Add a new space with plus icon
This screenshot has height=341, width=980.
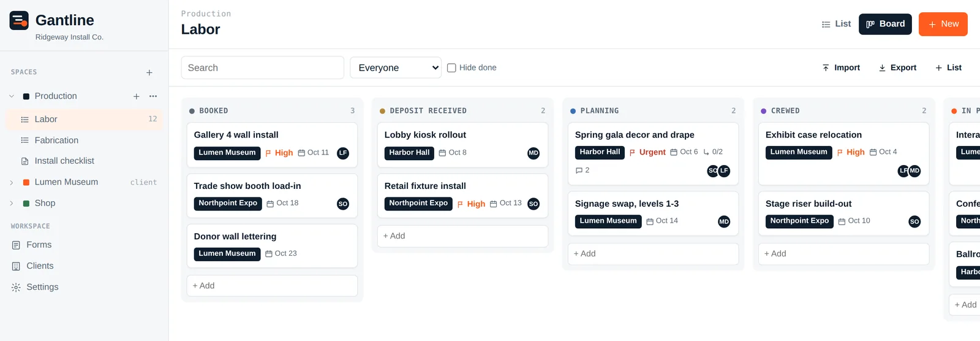coord(149,72)
